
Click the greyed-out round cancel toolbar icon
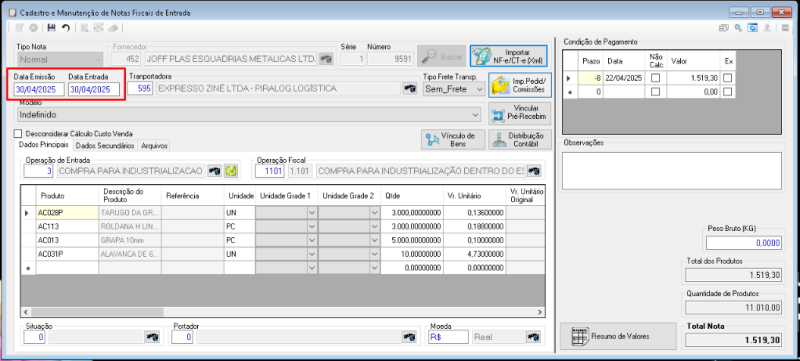(x=33, y=28)
